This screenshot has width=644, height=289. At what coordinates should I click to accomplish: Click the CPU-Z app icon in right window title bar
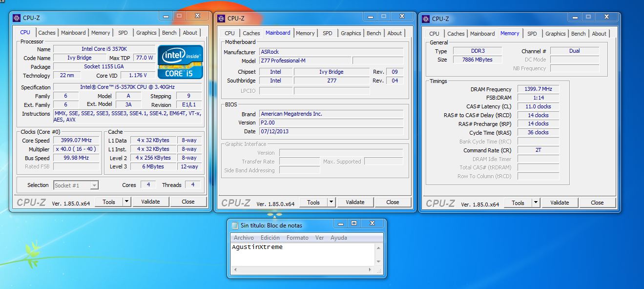coord(425,19)
